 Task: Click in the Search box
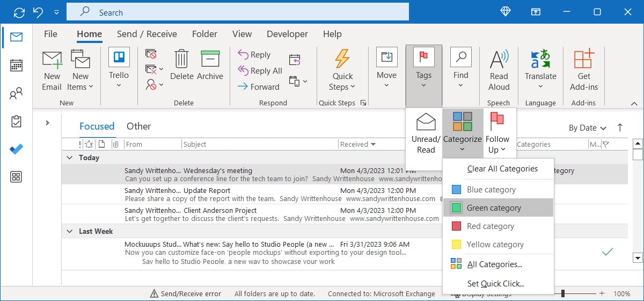[x=238, y=12]
